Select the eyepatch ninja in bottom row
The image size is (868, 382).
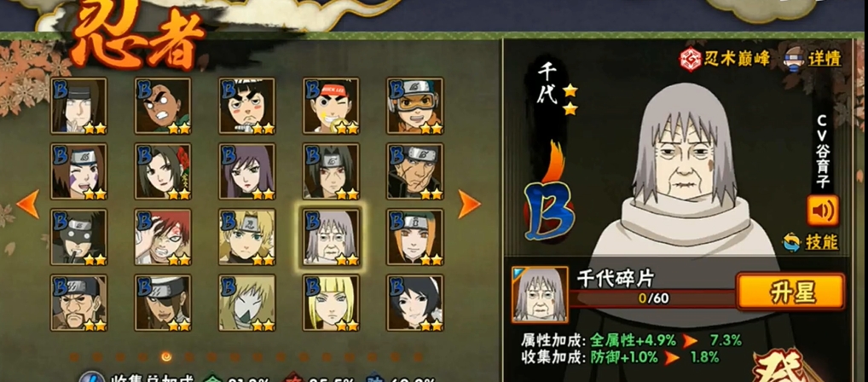(x=163, y=303)
